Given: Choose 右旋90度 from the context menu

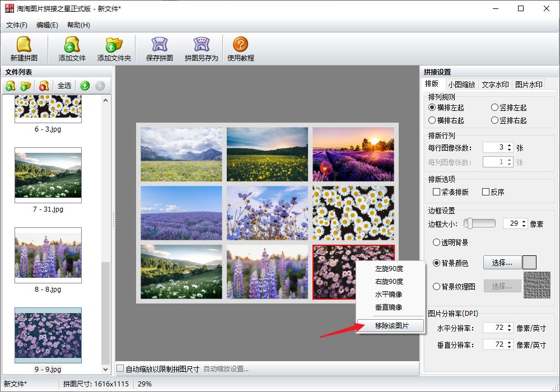Looking at the screenshot, I should pos(390,281).
